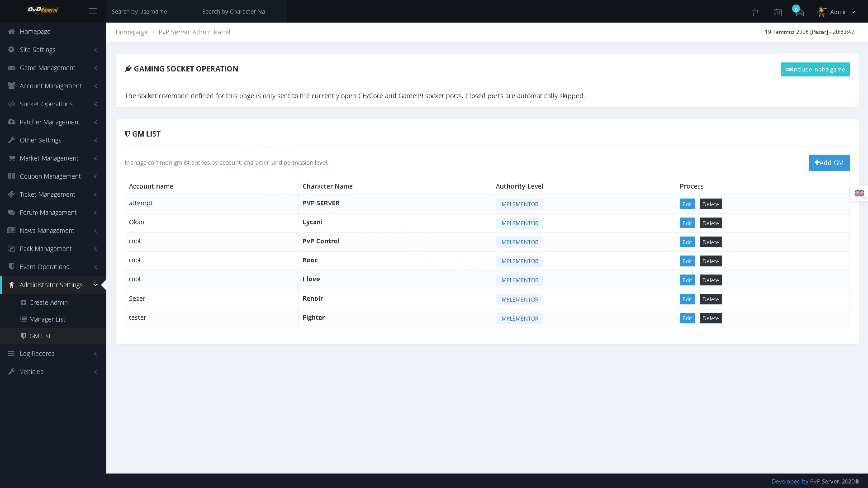
Task: Click the Admin avatar icon
Action: [822, 12]
